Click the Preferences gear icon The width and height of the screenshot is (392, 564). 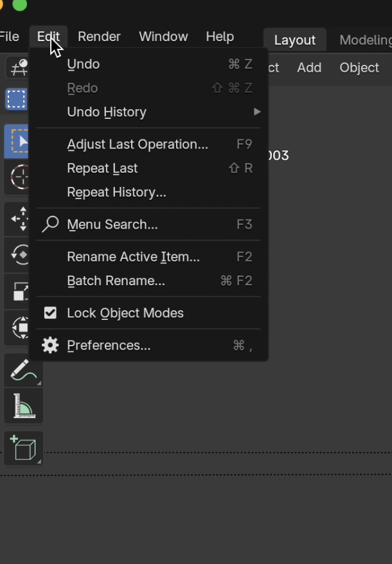tap(50, 346)
